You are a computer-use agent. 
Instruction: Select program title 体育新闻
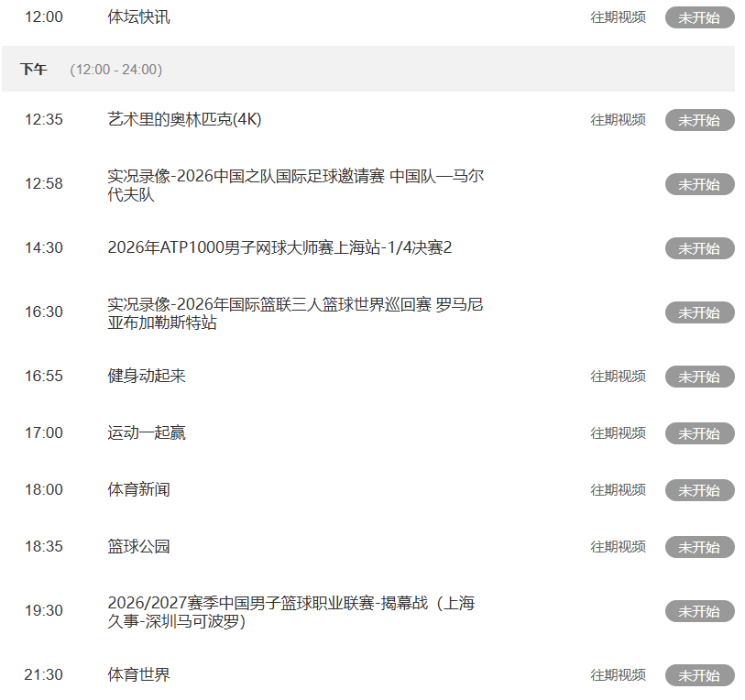[x=138, y=489]
